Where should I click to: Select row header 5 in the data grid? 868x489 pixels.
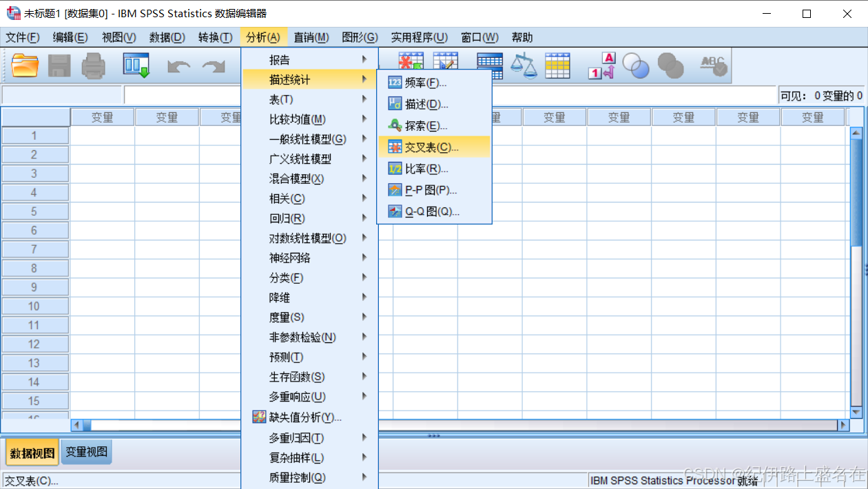coord(34,211)
